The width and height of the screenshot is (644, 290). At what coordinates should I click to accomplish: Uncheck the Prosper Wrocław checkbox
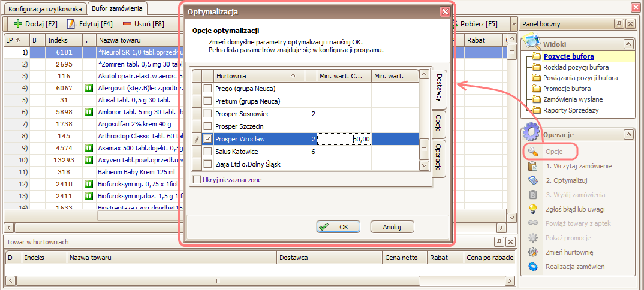(207, 139)
